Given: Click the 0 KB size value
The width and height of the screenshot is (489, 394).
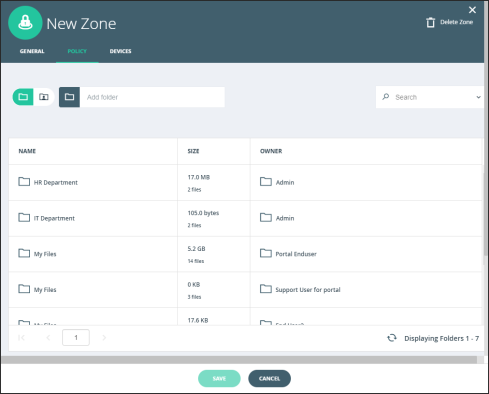Looking at the screenshot, I should point(194,285).
